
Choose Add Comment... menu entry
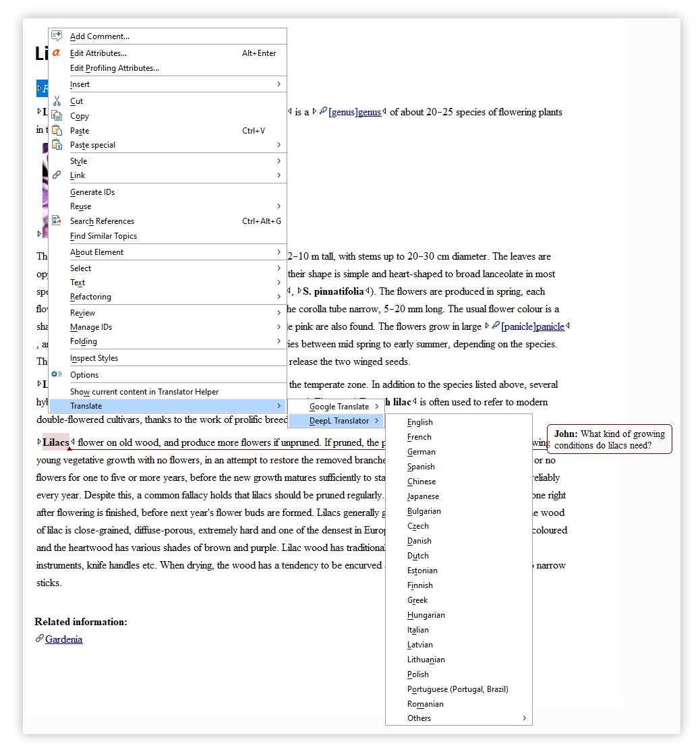168,36
